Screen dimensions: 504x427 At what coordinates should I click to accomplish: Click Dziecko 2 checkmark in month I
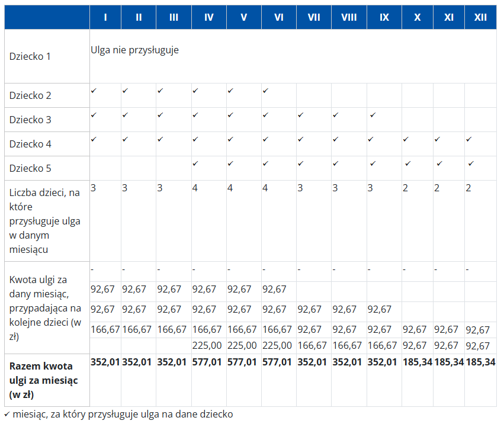94,91
